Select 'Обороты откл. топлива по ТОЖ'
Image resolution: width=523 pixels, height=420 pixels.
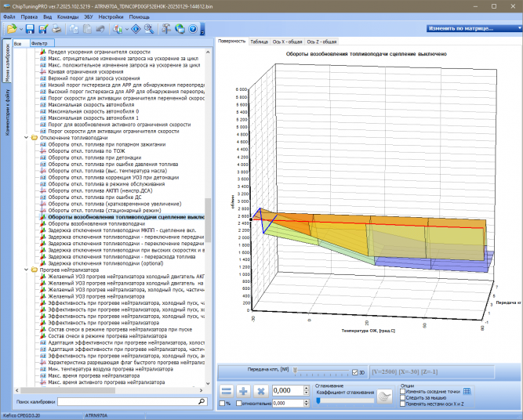pyautogui.click(x=86, y=151)
